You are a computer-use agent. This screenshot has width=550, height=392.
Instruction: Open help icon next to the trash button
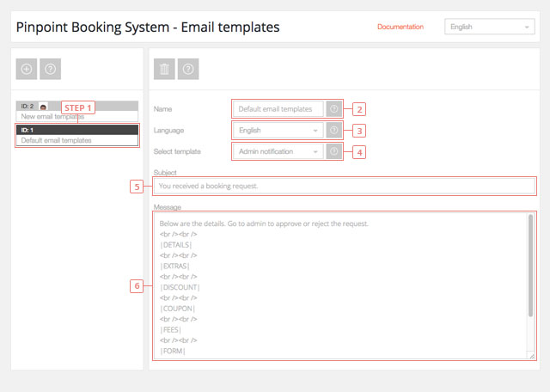coord(188,69)
